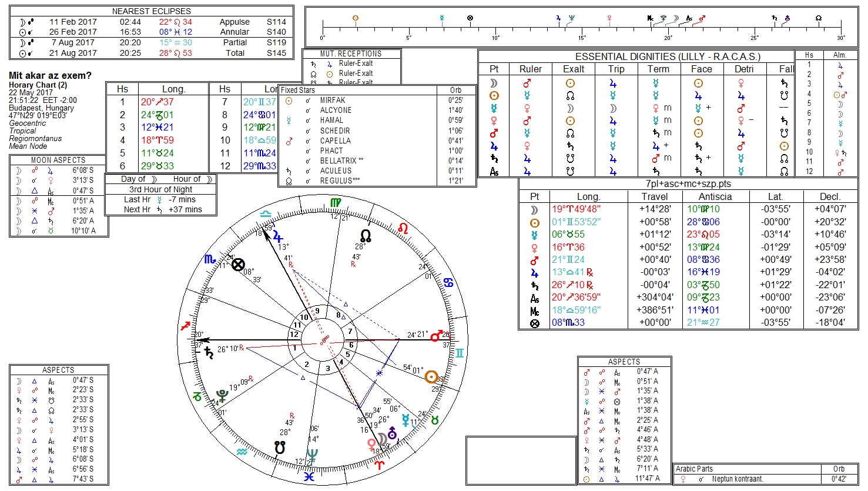The image size is (868, 491).
Task: Click the red Sagittarius arrow on the zodiac ring
Action: (187, 325)
